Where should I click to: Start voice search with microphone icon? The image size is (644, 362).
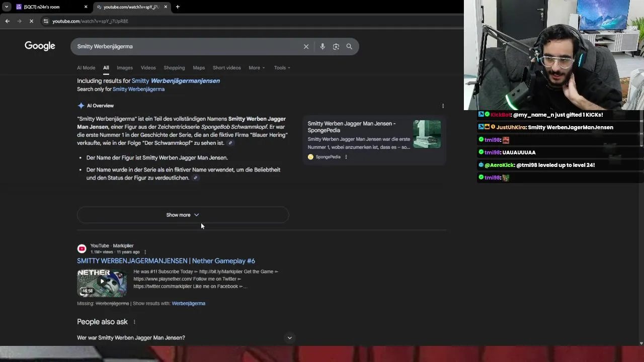coord(323,46)
